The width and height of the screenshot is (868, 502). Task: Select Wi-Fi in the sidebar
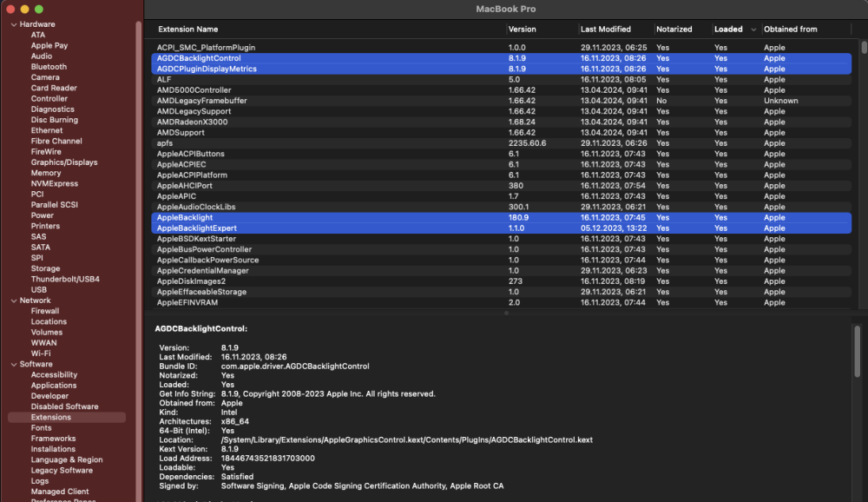coord(41,353)
